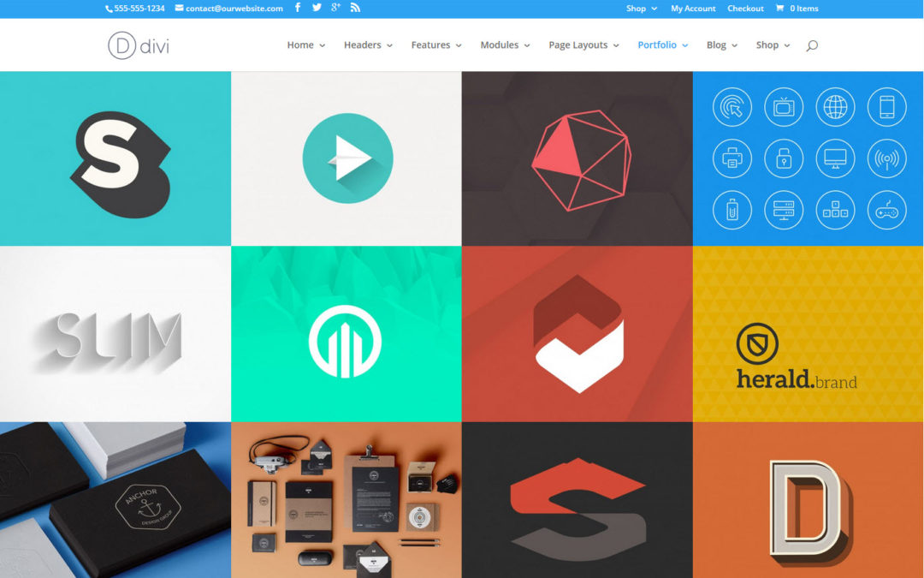Click the cursor click circle icon
The image size is (924, 578).
pos(731,107)
